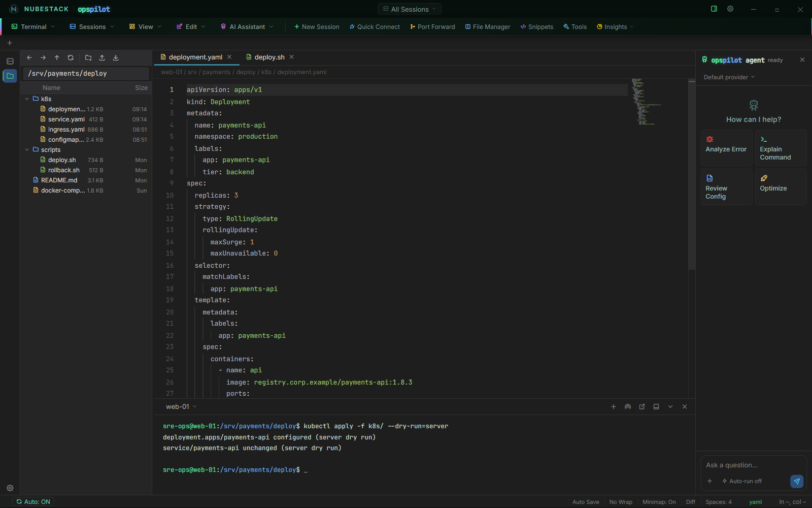Close the deploy.sh editor tab

(x=292, y=57)
